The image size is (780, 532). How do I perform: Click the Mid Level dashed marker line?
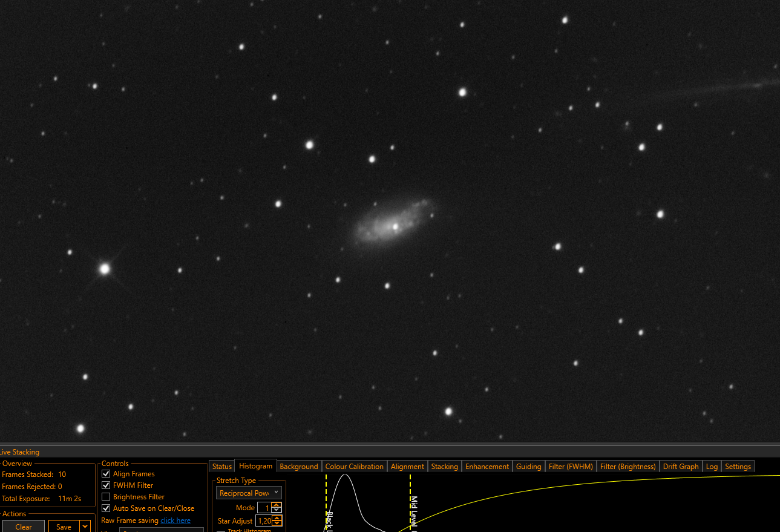pyautogui.click(x=410, y=502)
